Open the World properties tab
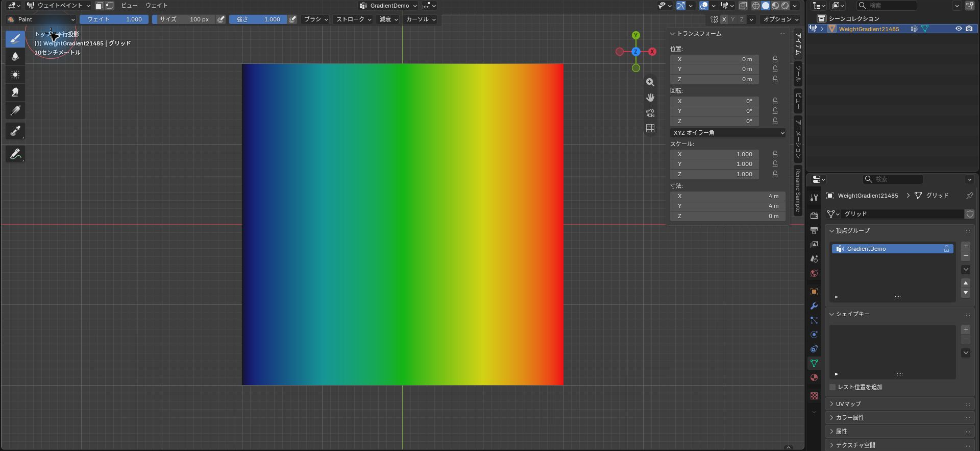 pos(814,273)
